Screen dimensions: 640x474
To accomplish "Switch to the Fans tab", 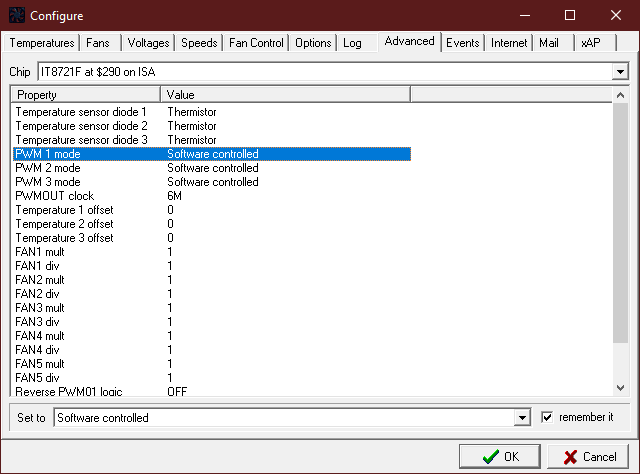I will [x=98, y=43].
